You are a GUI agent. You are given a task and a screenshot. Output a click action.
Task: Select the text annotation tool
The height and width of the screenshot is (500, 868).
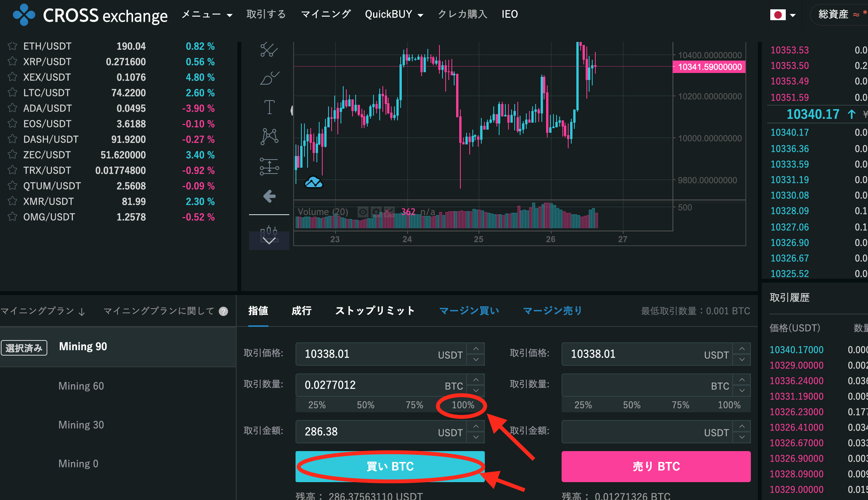click(269, 107)
